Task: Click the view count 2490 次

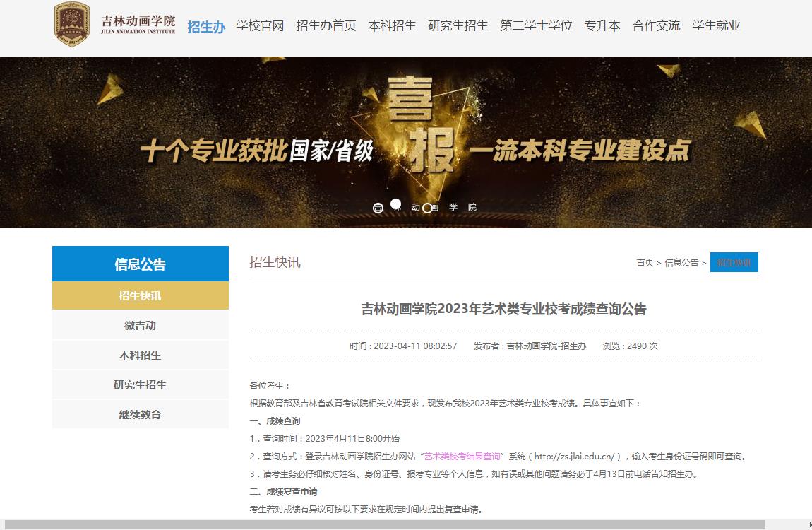Action: (x=642, y=346)
